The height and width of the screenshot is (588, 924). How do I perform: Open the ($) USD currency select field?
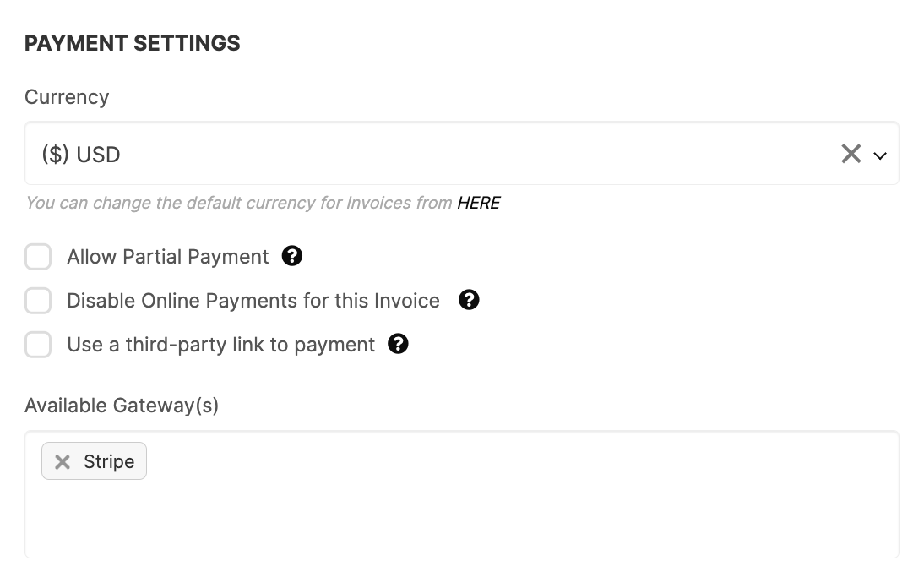click(461, 153)
